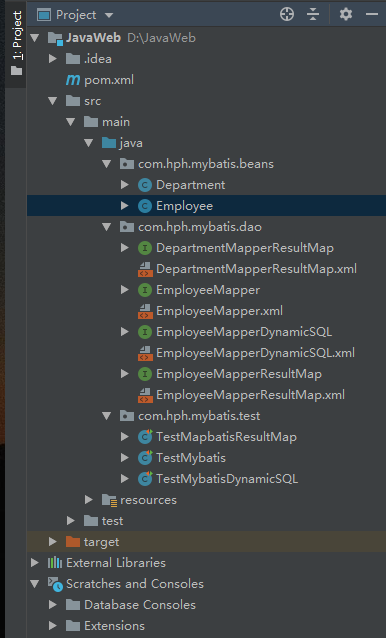Expand the .idea folder arrow
Image resolution: width=386 pixels, height=638 pixels.
[53, 59]
